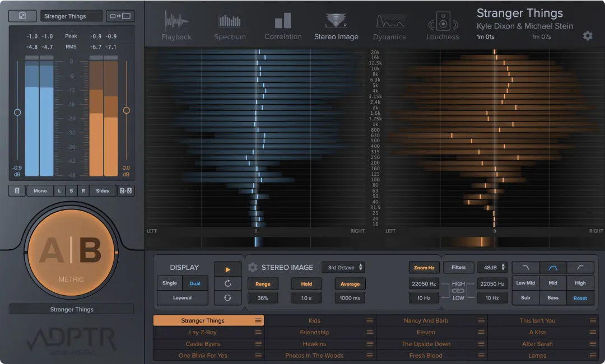Image resolution: width=605 pixels, height=364 pixels.
Task: Open Stereo Image section gear settings
Action: 252,267
